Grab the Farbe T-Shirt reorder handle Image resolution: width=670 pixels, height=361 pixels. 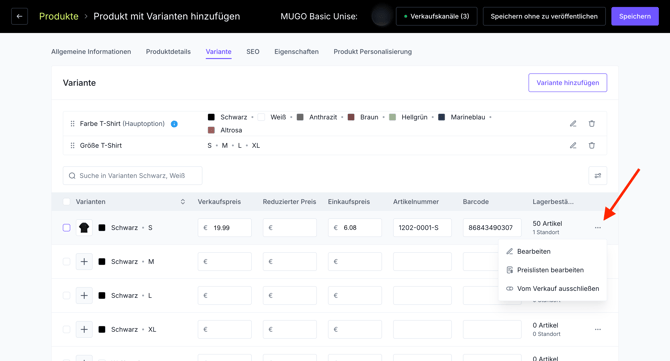tap(72, 123)
